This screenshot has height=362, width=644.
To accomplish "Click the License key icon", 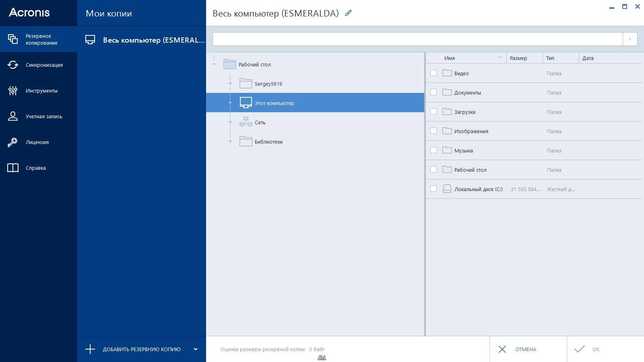I will click(x=13, y=142).
